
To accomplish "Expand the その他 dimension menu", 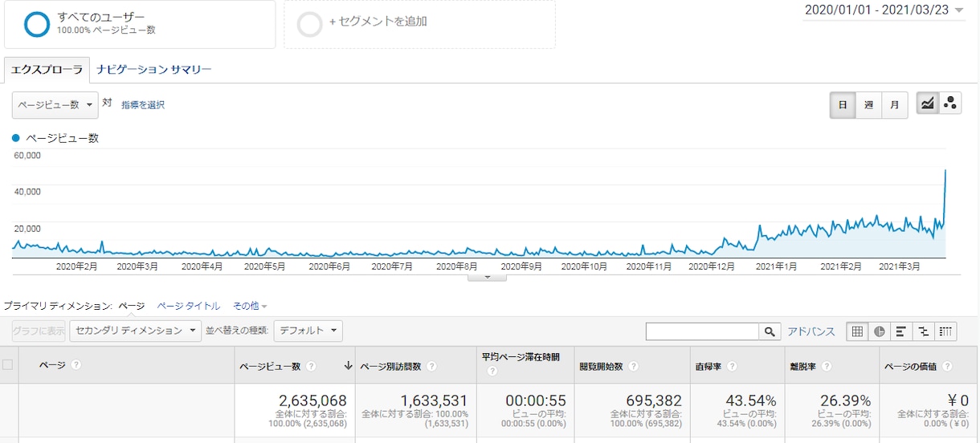I will pos(250,306).
